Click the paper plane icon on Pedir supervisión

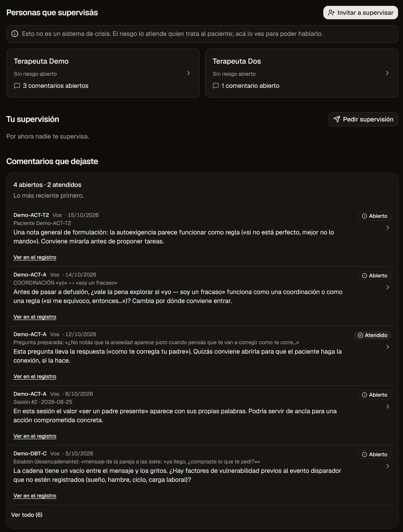click(337, 119)
